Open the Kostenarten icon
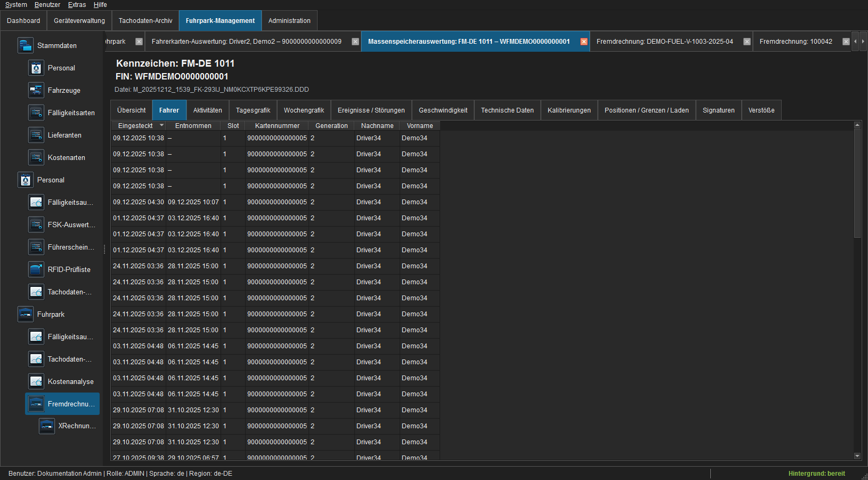The width and height of the screenshot is (868, 480). (x=36, y=157)
